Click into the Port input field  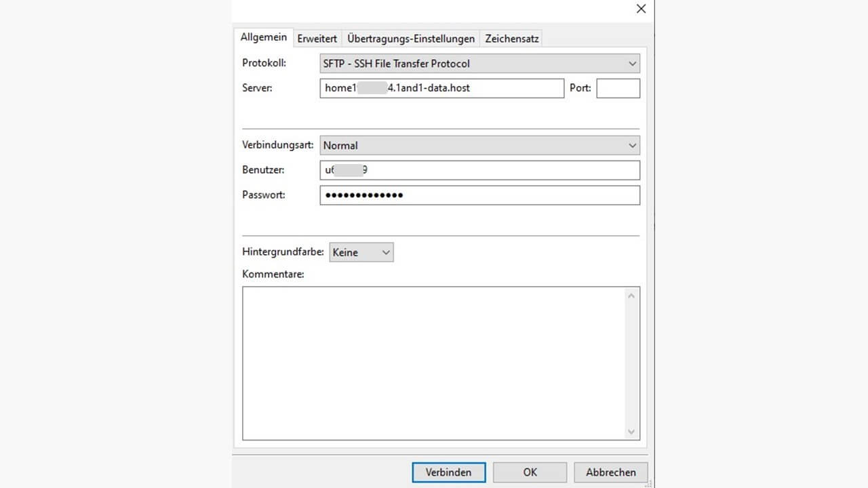(x=618, y=88)
